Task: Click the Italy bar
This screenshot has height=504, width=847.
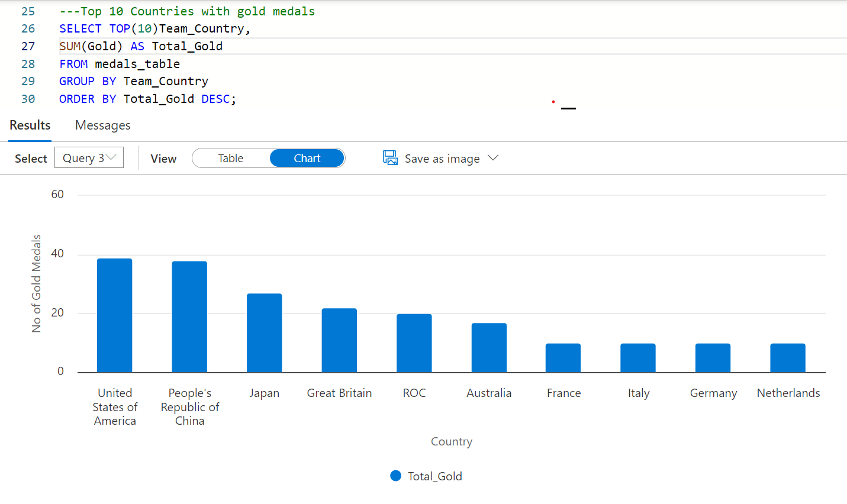Action: tap(638, 358)
